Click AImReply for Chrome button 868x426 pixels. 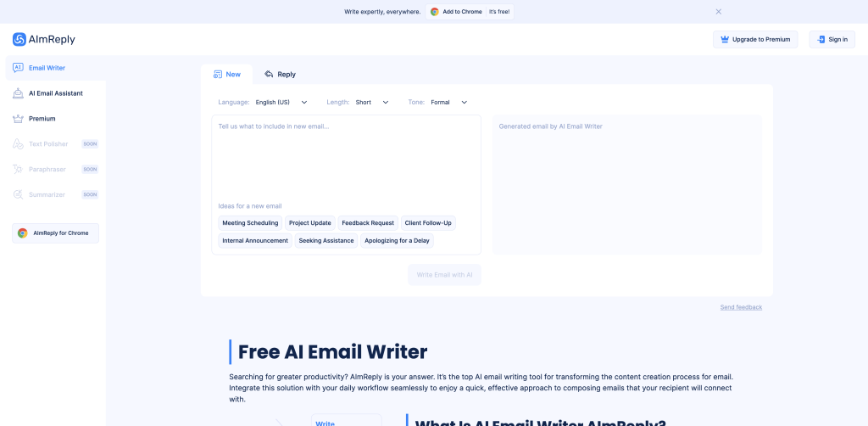click(55, 233)
